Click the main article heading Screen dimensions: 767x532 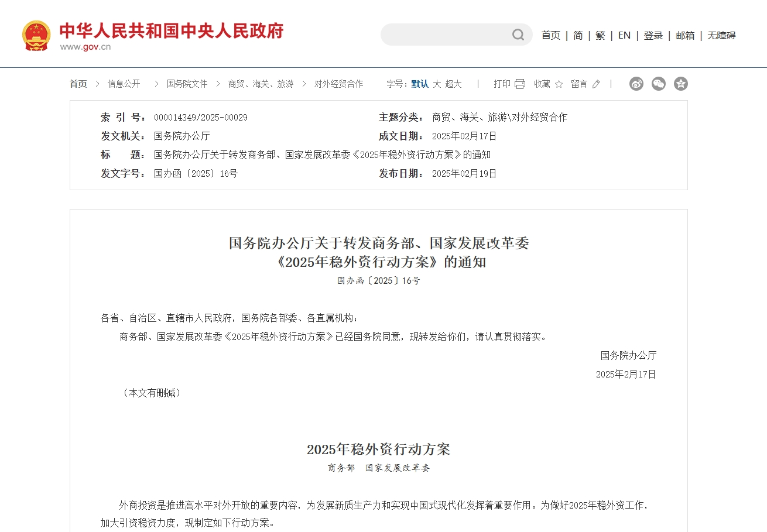[x=379, y=252]
